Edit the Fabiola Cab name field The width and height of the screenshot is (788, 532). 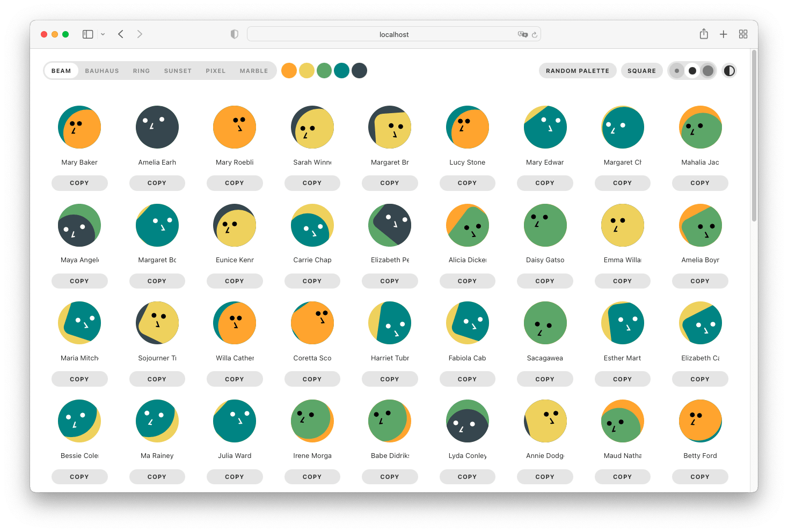point(468,358)
